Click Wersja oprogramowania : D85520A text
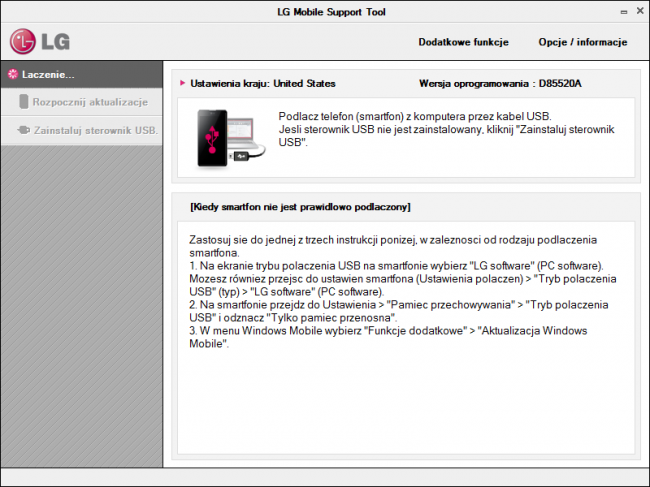 tap(500, 83)
